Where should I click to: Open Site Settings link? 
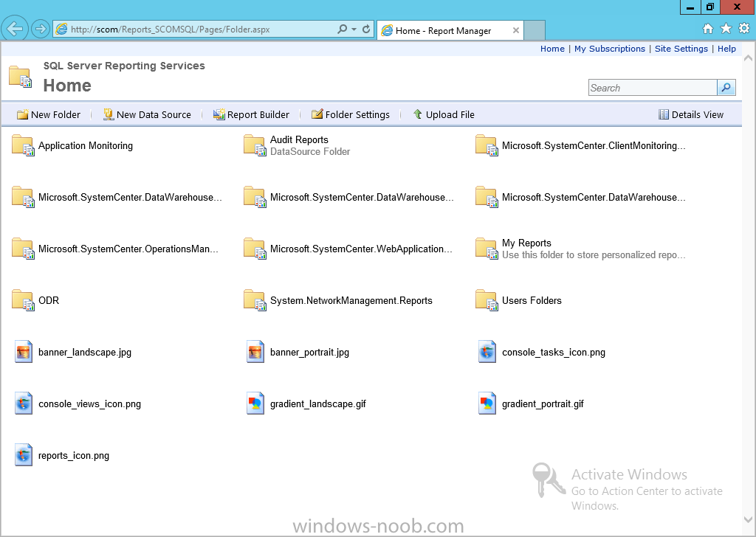[x=681, y=49]
